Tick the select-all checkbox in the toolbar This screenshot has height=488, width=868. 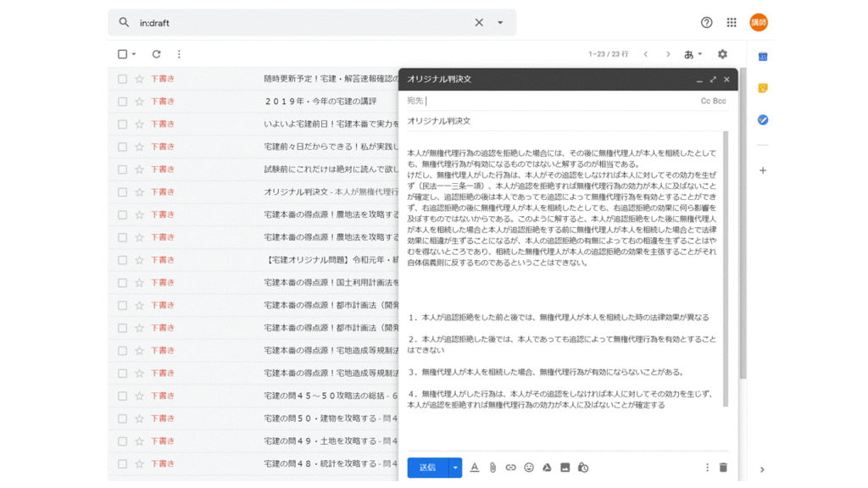tap(122, 54)
